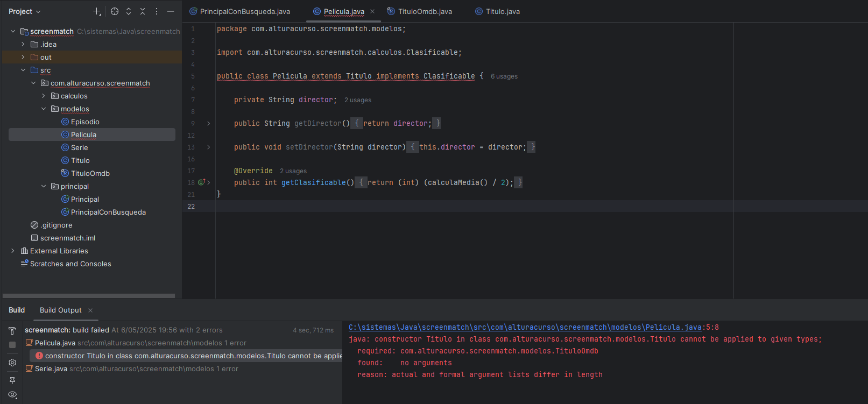Screen dimensions: 868x404
Task: Click the Collapse All icon in the Project panel
Action: pos(143,11)
